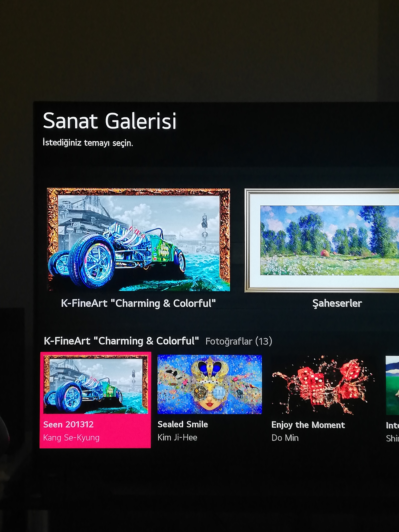
Task: Click the artist name Do Min
Action: coord(285,438)
